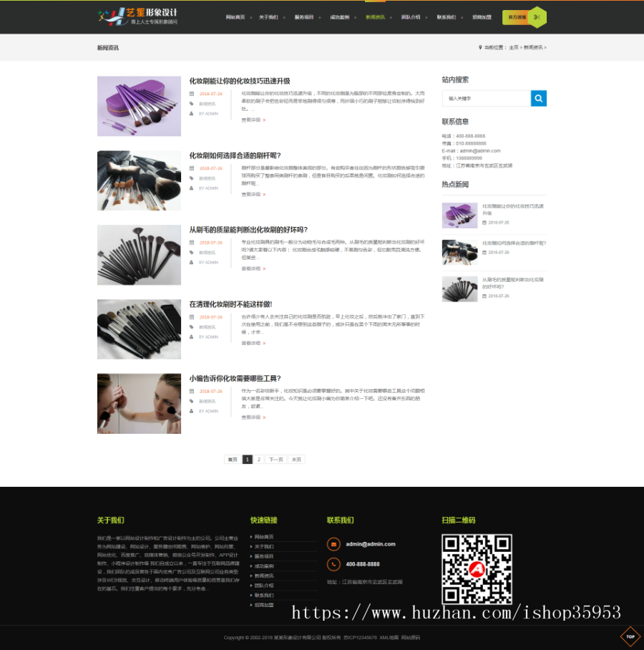Click 查看详细 under 在清理化妆刷时不能这样做 article
Image resolution: width=644 pixels, height=650 pixels.
(x=253, y=343)
